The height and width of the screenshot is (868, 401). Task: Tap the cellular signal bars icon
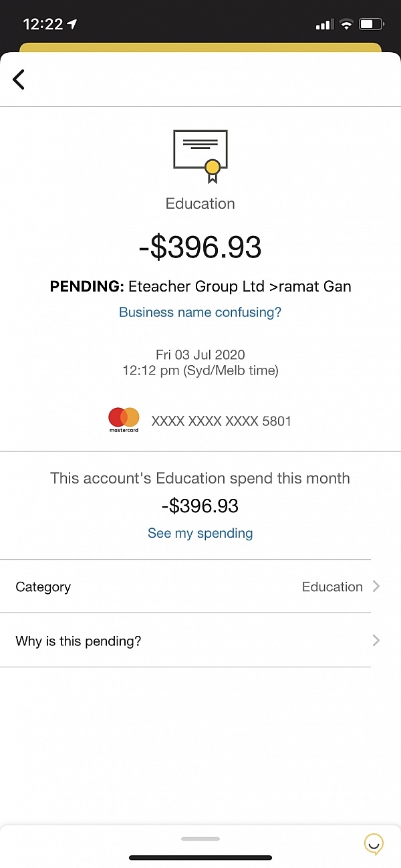tap(324, 25)
